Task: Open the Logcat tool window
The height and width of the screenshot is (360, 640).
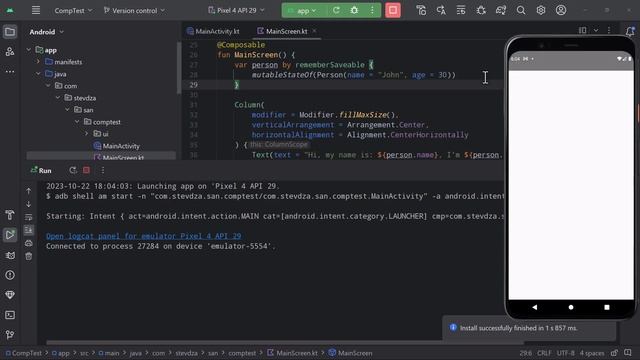Action: [x=10, y=255]
